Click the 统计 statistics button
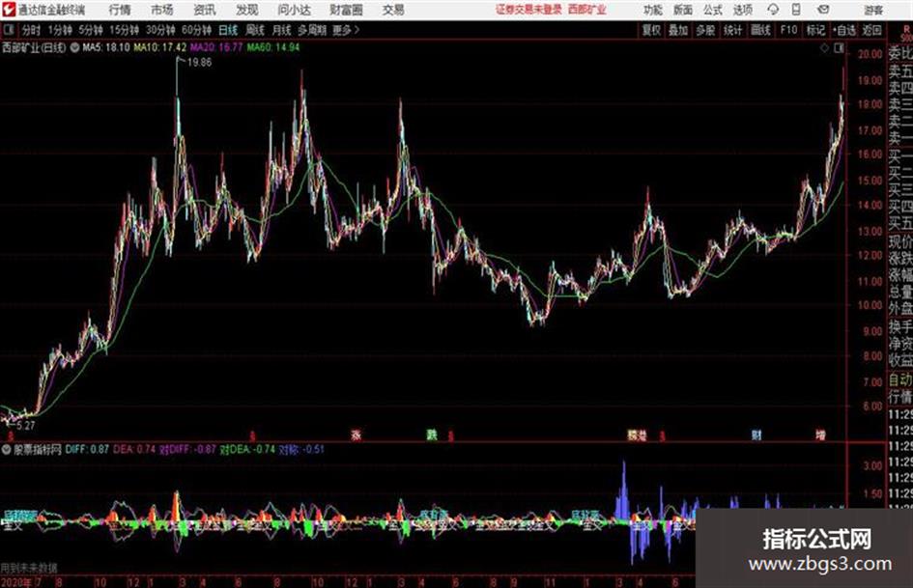The width and height of the screenshot is (913, 588). (x=732, y=30)
